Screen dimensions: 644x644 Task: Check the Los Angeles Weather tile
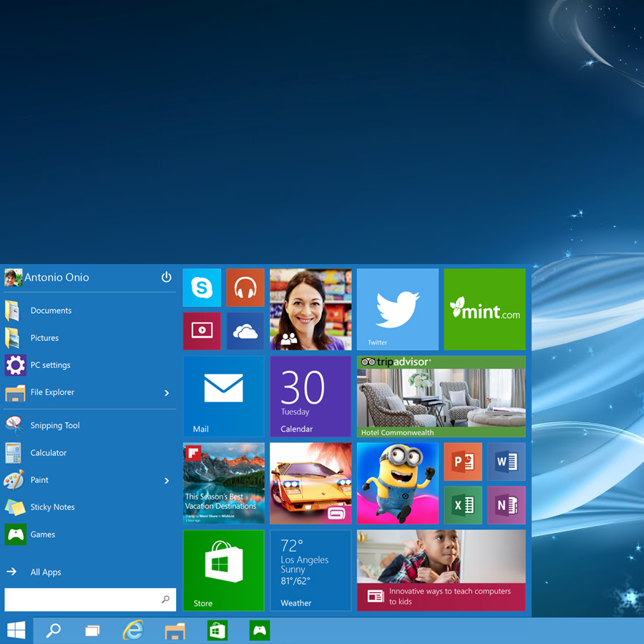point(311,570)
